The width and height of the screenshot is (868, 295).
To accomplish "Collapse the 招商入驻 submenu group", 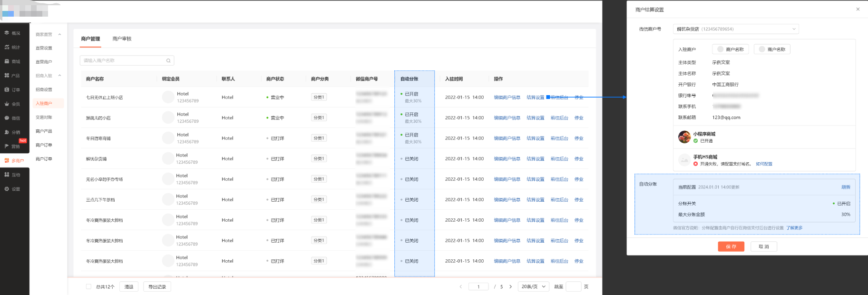I will (x=59, y=75).
